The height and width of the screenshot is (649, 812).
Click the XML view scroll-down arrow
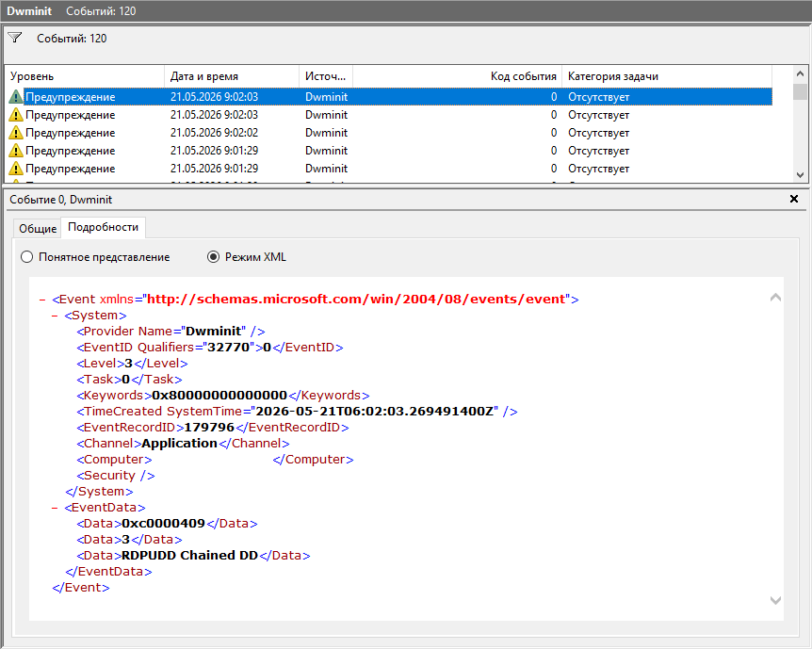point(775,600)
